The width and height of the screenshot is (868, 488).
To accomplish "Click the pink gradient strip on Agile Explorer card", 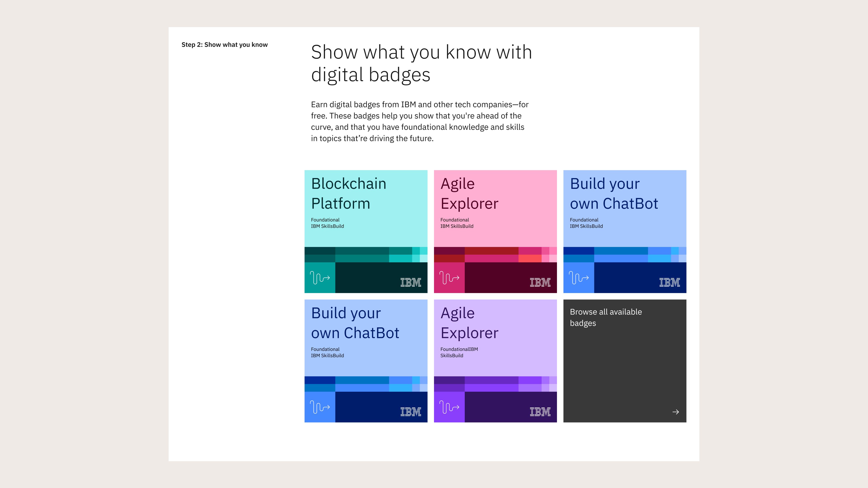I will pyautogui.click(x=495, y=255).
